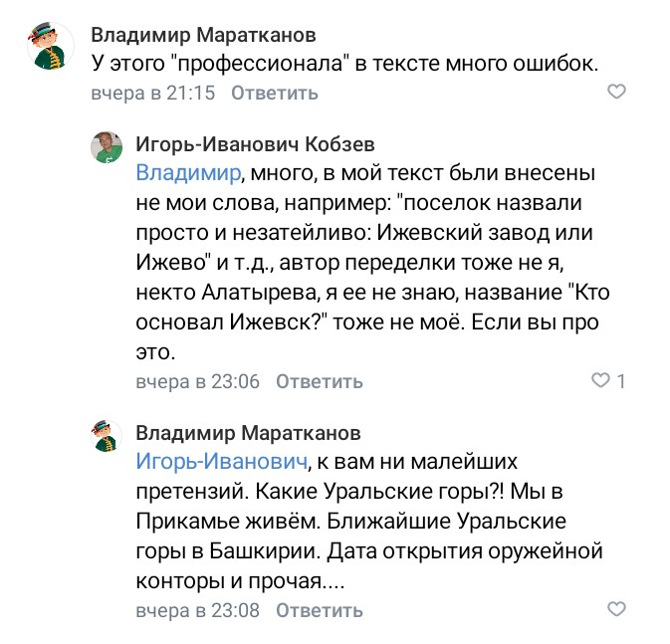Open timestamp "вчера в 23:08"

[197, 610]
